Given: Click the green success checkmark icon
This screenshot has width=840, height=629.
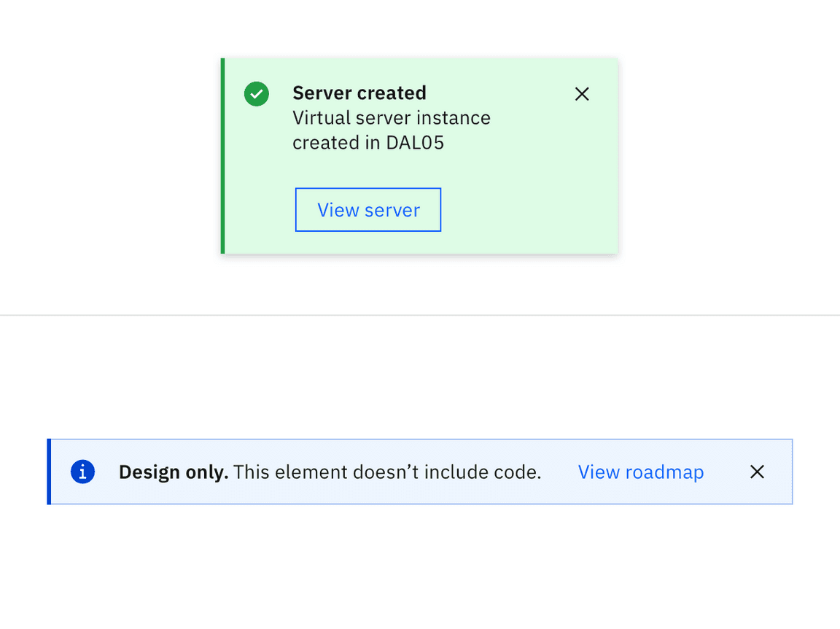Looking at the screenshot, I should (x=257, y=94).
